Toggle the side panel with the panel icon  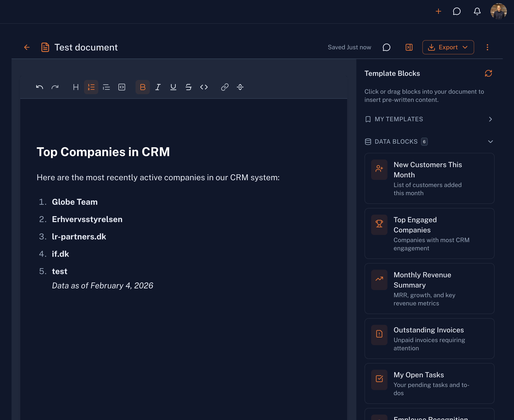tap(409, 47)
